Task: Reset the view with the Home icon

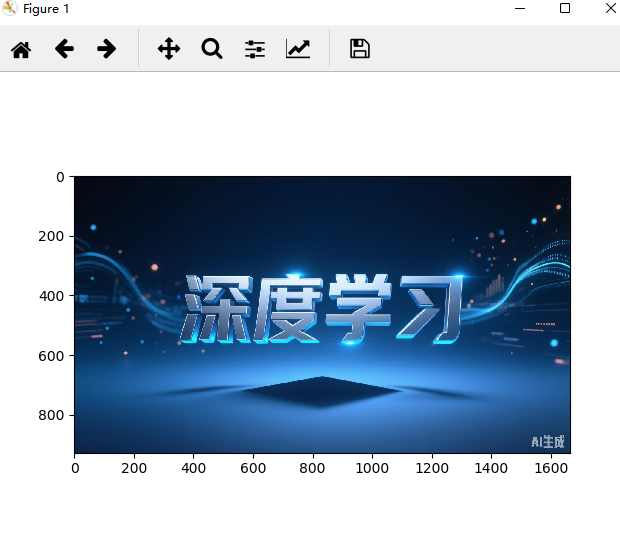Action: [x=21, y=49]
